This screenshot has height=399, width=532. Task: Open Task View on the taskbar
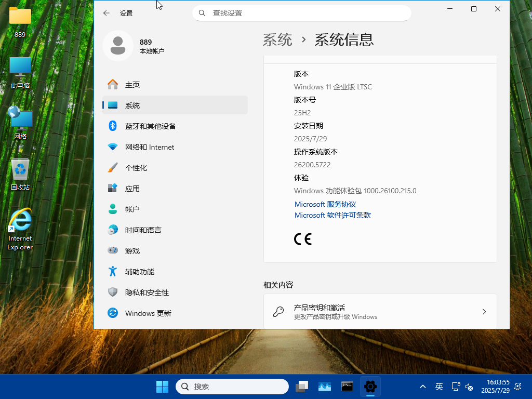(x=302, y=387)
